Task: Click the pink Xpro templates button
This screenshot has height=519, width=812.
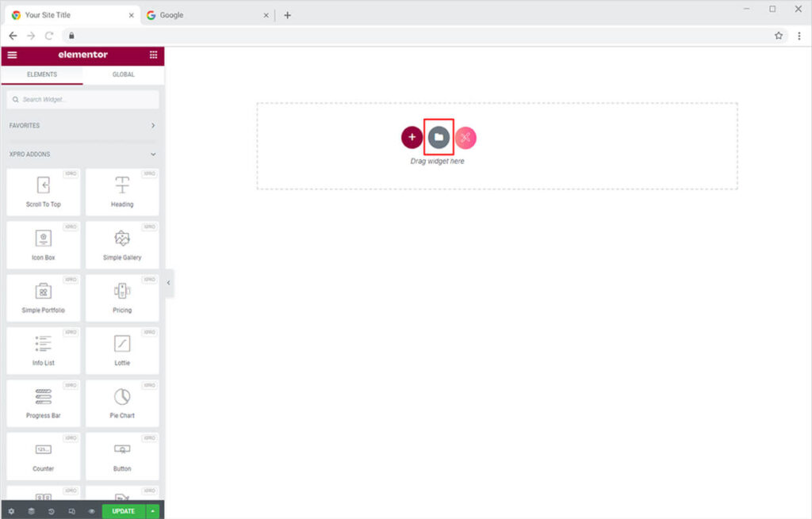Action: (x=465, y=138)
